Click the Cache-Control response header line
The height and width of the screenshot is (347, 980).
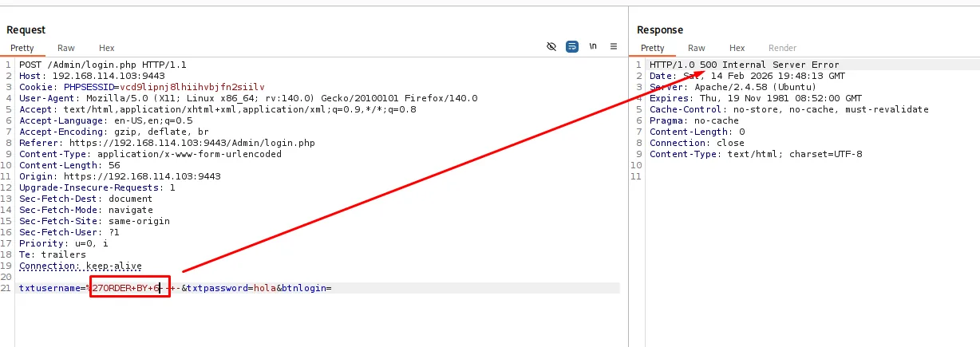pyautogui.click(x=789, y=109)
